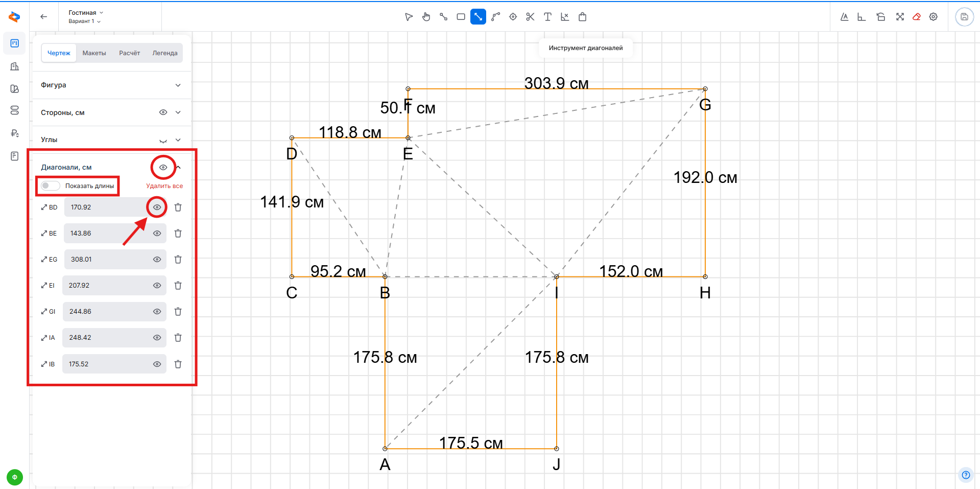The width and height of the screenshot is (980, 489).
Task: Expand the 'Фигура' section
Action: point(178,85)
